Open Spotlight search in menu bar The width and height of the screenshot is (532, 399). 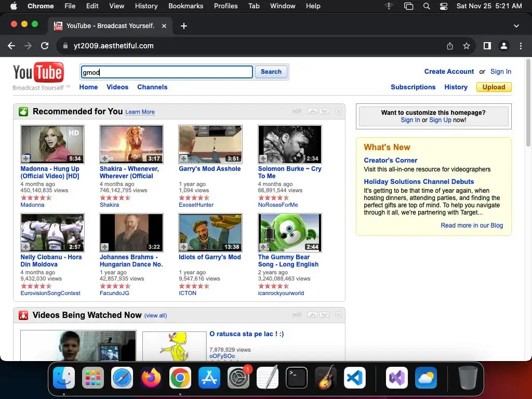coord(427,6)
